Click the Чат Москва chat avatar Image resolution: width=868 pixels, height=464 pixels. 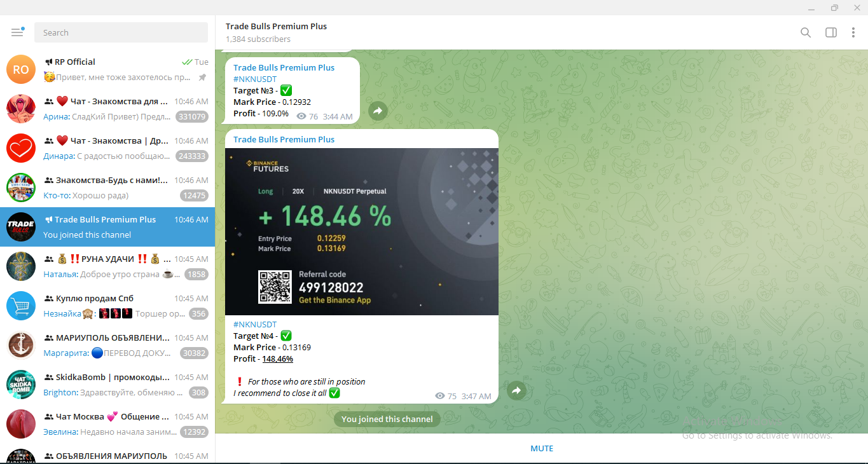click(x=21, y=424)
